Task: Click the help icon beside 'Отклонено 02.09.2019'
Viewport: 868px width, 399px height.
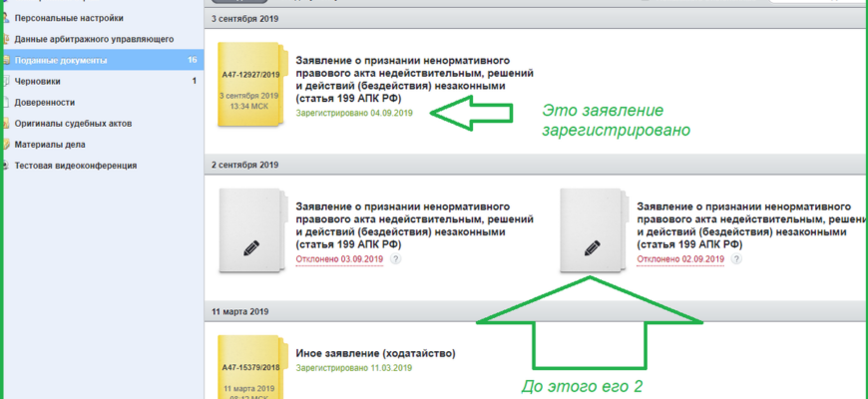Action: click(735, 259)
